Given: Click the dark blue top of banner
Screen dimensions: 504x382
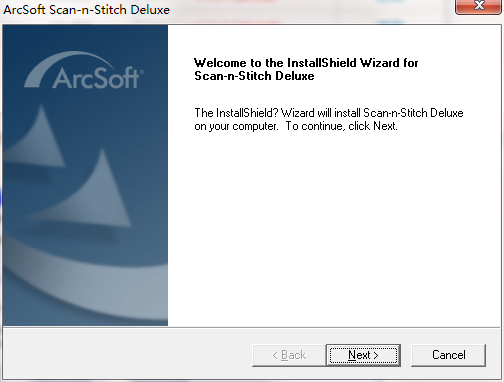Looking at the screenshot, I should pos(85,37).
